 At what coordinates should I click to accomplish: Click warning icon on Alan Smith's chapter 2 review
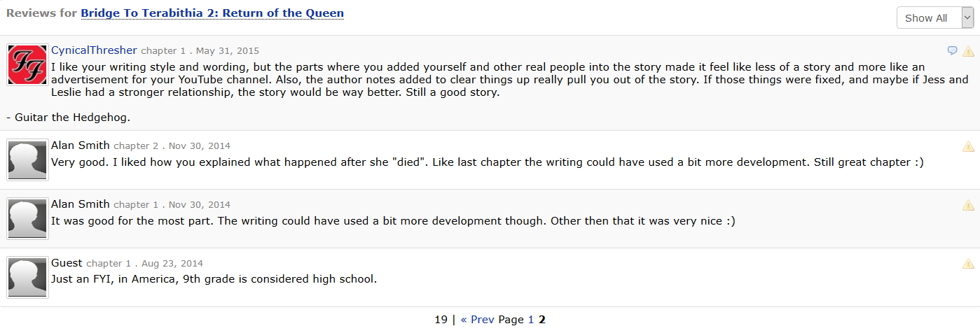pyautogui.click(x=968, y=146)
